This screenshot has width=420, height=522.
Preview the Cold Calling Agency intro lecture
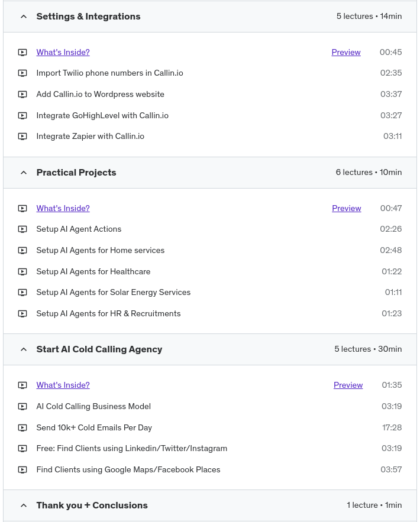(x=348, y=385)
